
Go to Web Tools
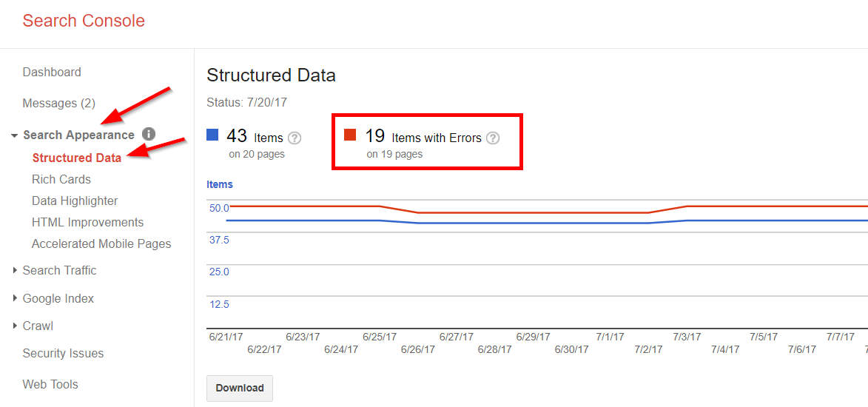[50, 384]
